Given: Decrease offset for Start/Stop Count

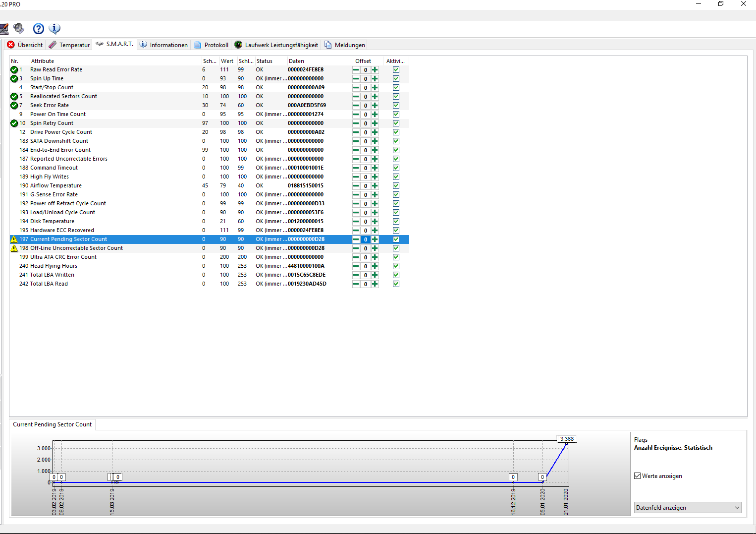Looking at the screenshot, I should [x=356, y=88].
